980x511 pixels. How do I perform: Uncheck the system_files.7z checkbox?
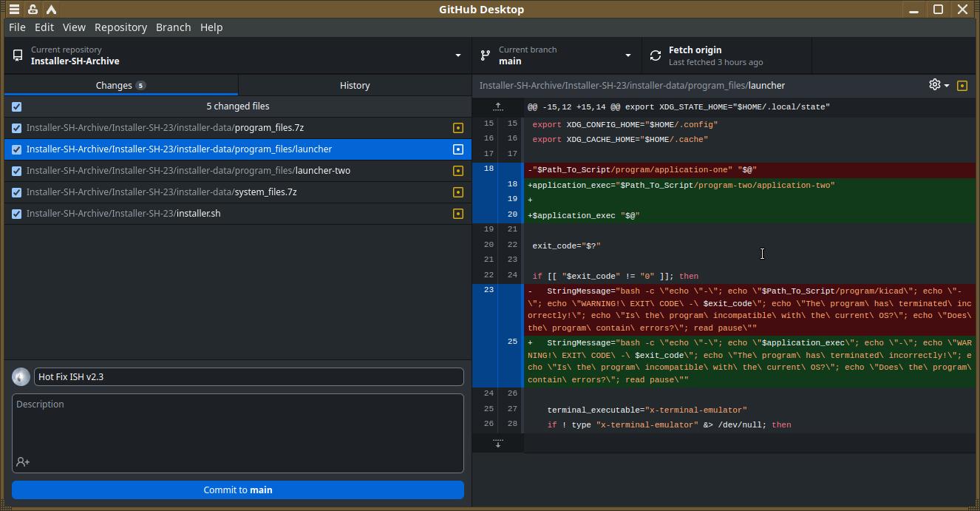17,192
